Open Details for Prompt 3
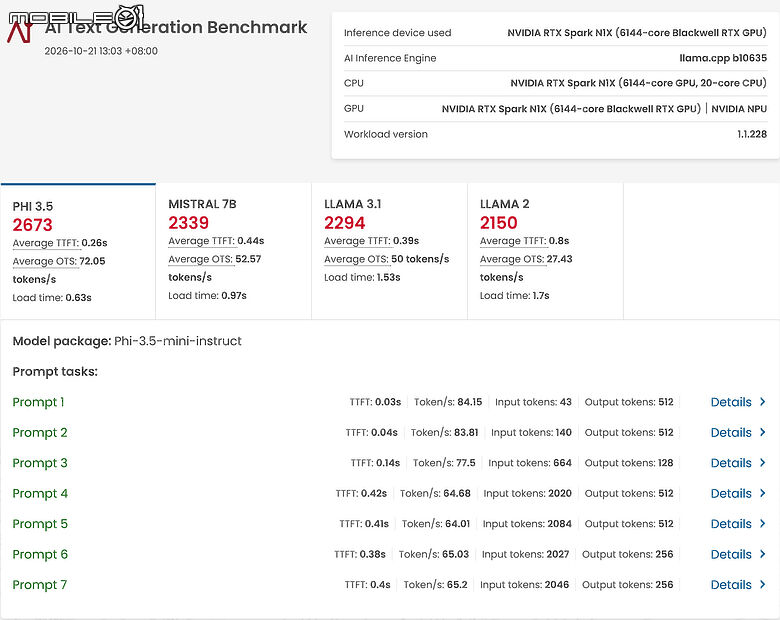This screenshot has width=780, height=620. (731, 463)
